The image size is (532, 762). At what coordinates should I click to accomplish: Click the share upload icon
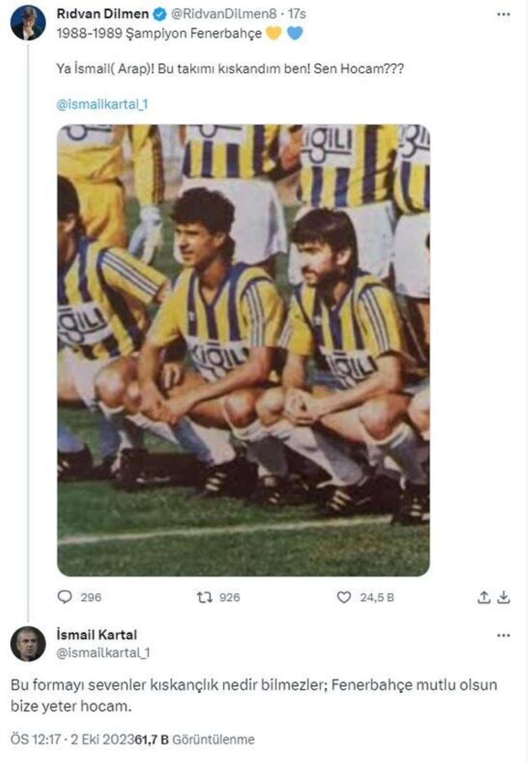coord(484,598)
